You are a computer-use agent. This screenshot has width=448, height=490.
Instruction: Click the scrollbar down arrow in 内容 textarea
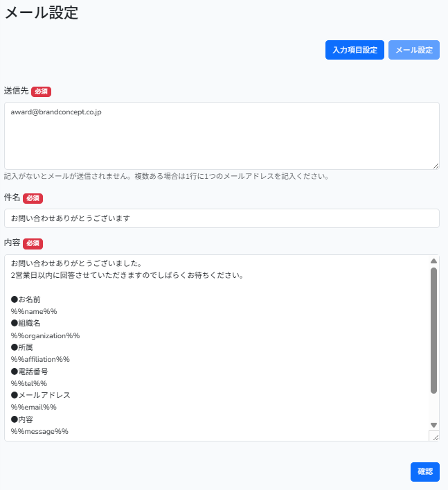[434, 425]
